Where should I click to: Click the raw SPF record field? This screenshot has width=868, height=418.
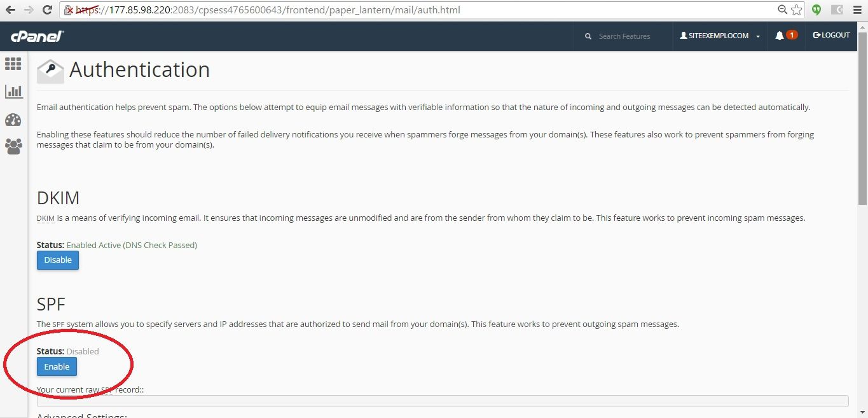pyautogui.click(x=442, y=401)
